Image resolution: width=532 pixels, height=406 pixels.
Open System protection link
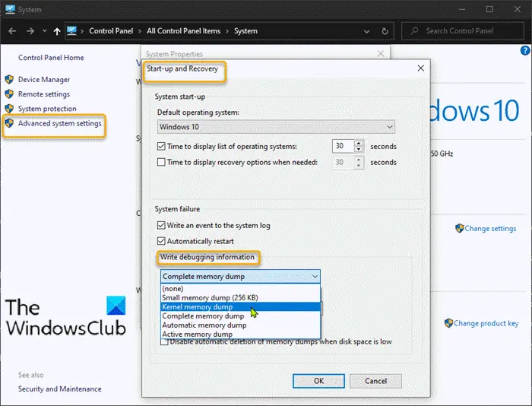pyautogui.click(x=47, y=109)
